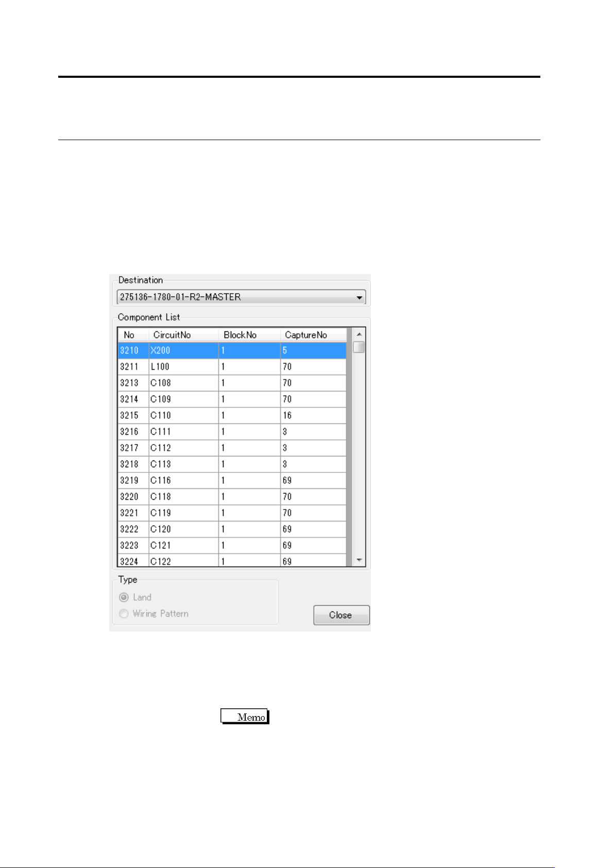Click the component list scroll down arrow
Viewport: 614px width, 868px height.
(359, 560)
